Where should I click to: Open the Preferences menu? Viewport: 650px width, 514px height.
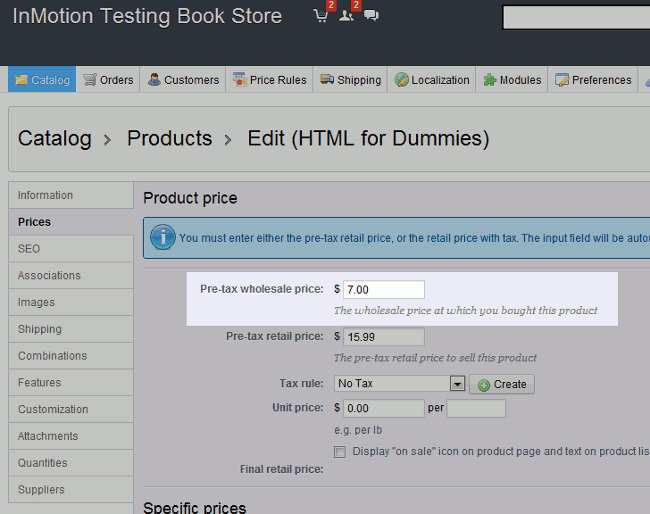(x=593, y=80)
